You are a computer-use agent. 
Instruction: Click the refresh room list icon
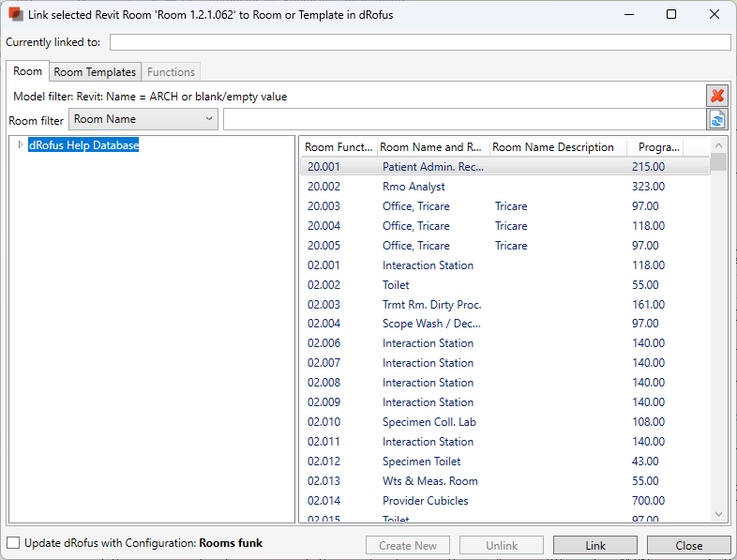pyautogui.click(x=717, y=119)
